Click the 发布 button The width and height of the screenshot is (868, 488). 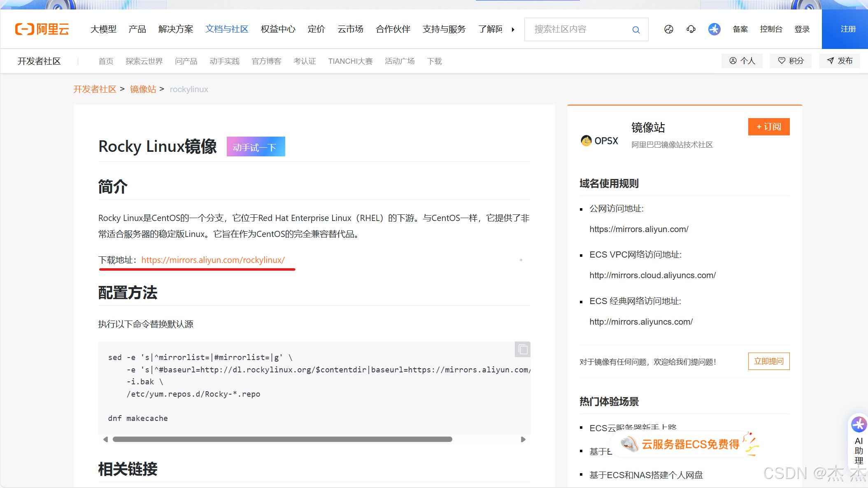pyautogui.click(x=839, y=61)
